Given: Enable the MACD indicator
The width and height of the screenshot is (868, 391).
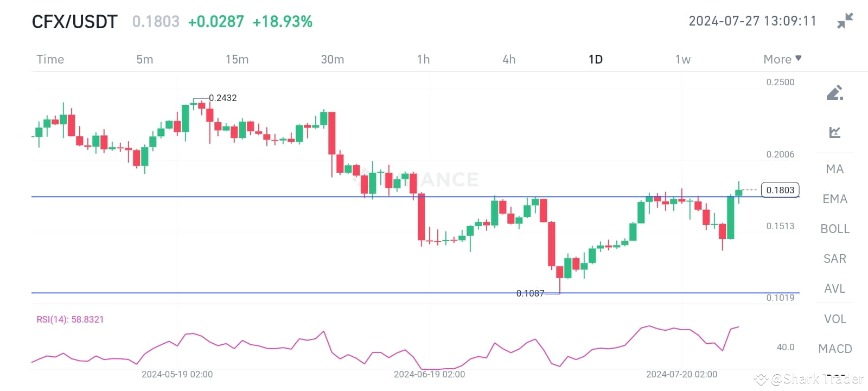Looking at the screenshot, I should pos(834,349).
